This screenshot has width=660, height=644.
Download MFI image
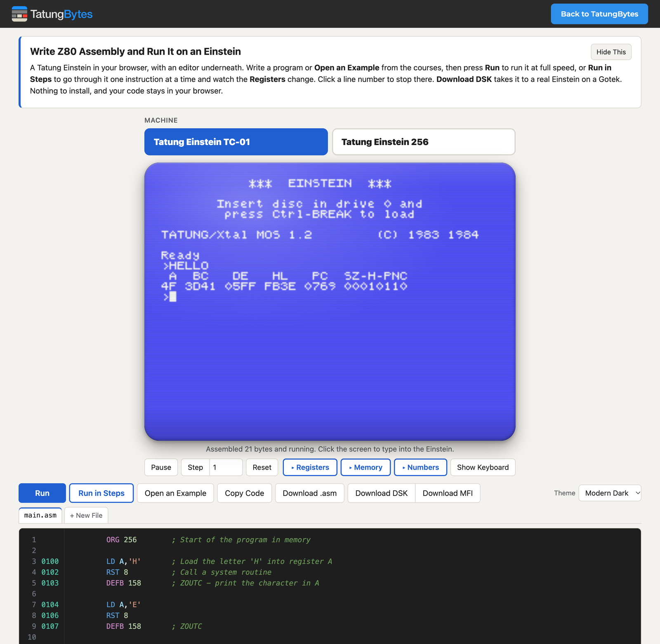[x=448, y=493]
